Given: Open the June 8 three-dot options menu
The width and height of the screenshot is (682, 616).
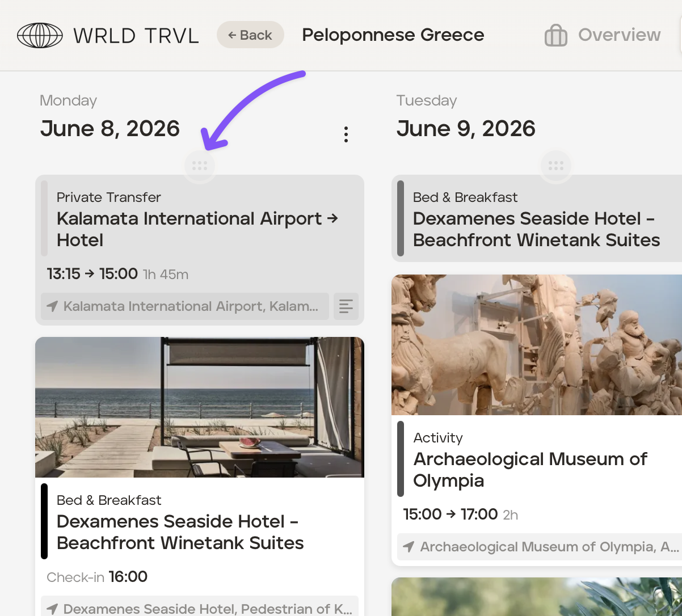Looking at the screenshot, I should (x=346, y=134).
